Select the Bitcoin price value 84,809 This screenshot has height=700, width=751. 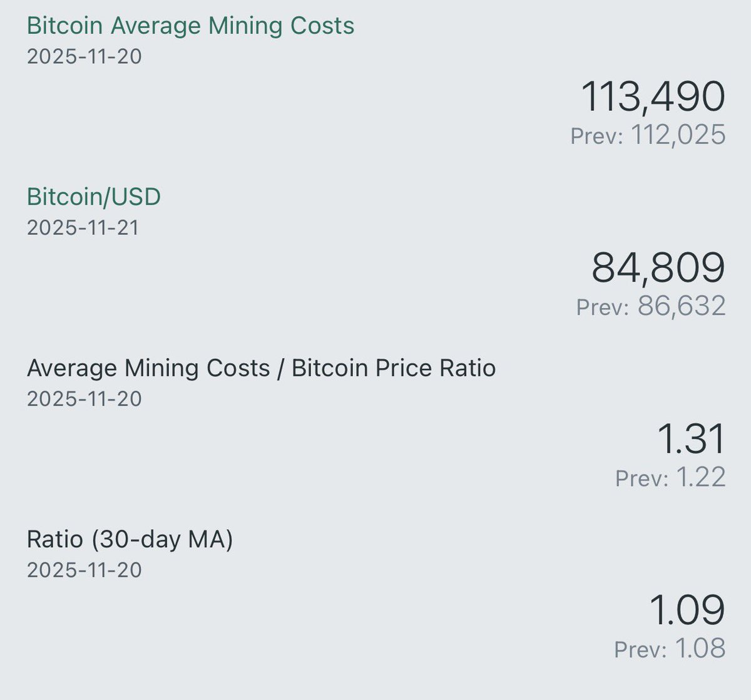pos(658,268)
